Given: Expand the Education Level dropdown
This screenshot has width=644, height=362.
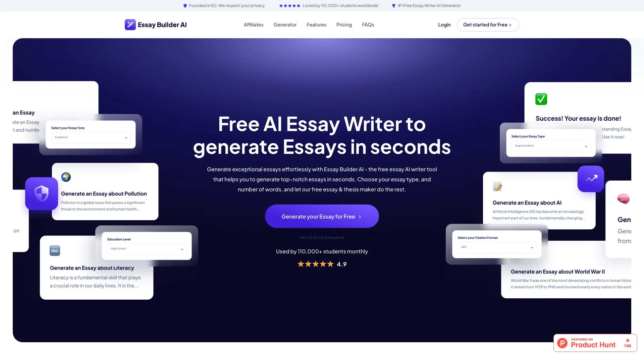Looking at the screenshot, I should [x=146, y=248].
